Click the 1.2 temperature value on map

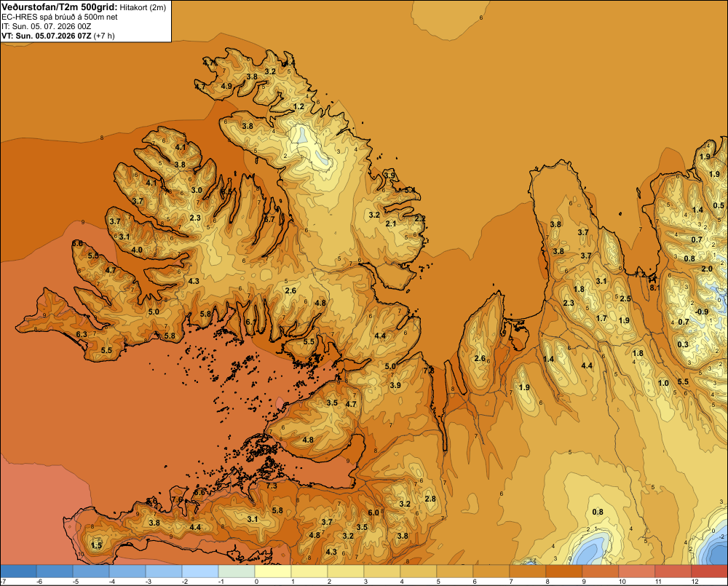299,107
